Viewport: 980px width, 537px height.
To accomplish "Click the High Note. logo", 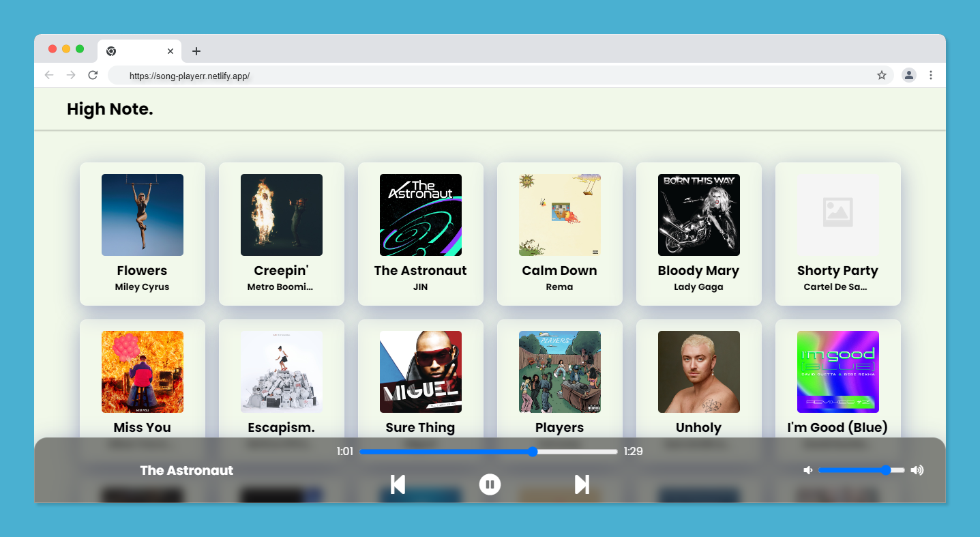I will (x=110, y=109).
